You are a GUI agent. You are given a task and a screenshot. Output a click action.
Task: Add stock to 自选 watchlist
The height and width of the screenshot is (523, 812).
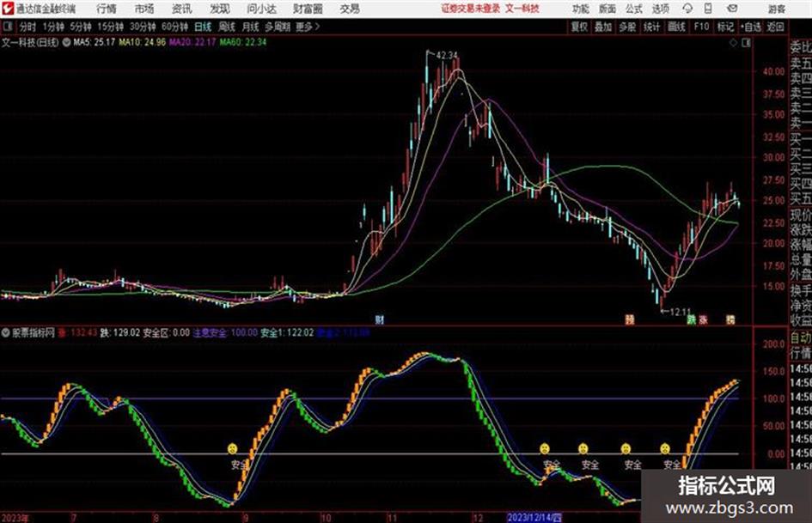point(751,27)
